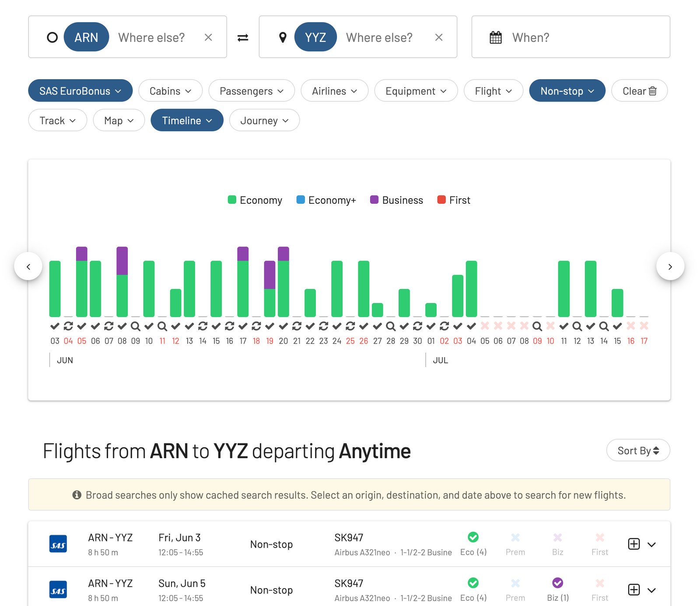Click unavailable X icon for July 05
The height and width of the screenshot is (606, 700).
(x=485, y=326)
